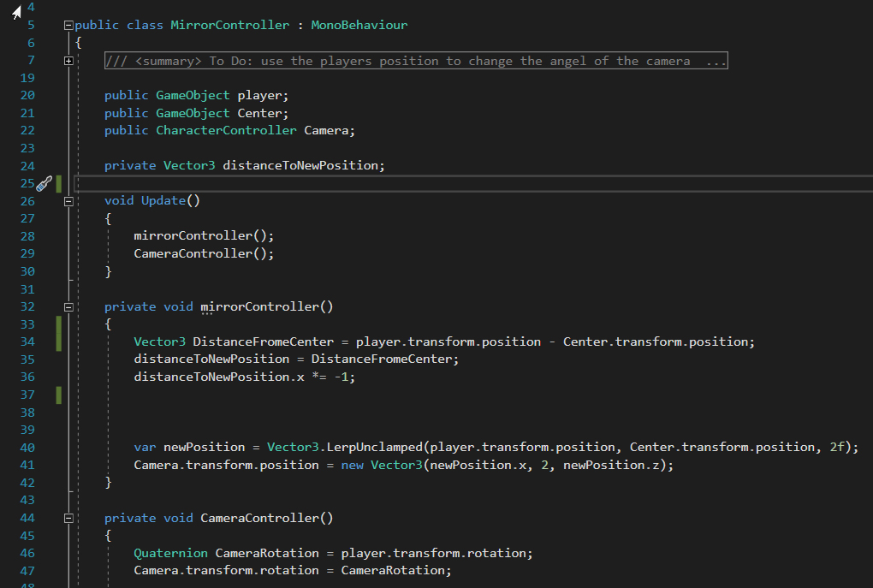The width and height of the screenshot is (873, 588).
Task: Collapse the private CameraController method definition
Action: tap(68, 518)
